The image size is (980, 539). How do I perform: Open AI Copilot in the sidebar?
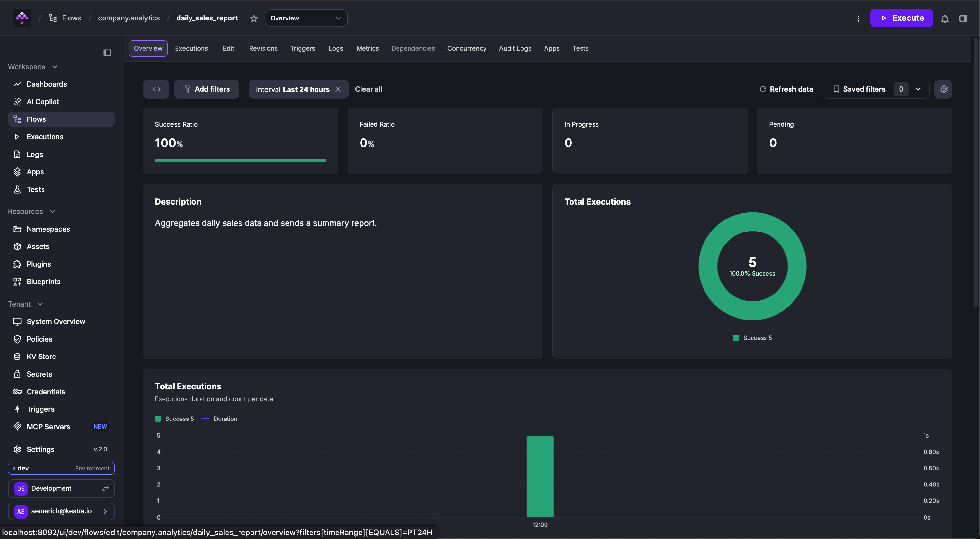pos(61,102)
